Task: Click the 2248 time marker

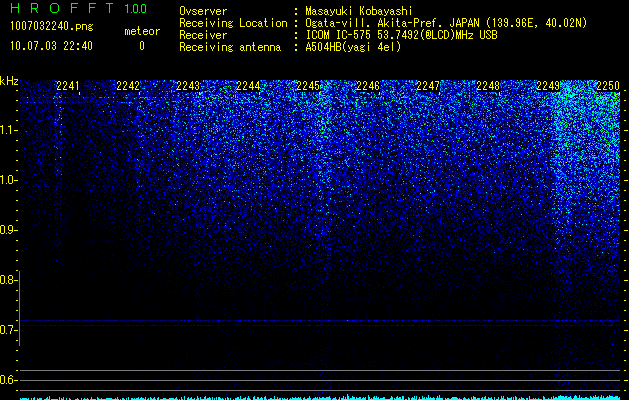Action: coord(488,86)
